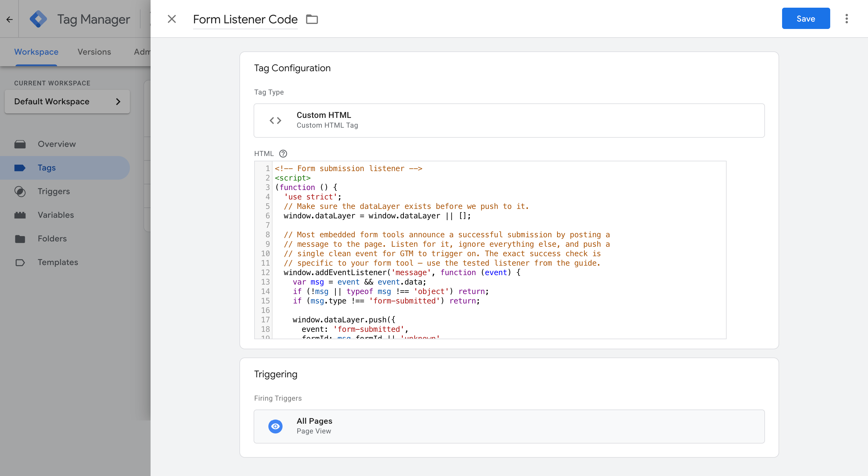Screen dimensions: 868x476
Task: Click the Variables sidebar icon
Action: (20, 215)
